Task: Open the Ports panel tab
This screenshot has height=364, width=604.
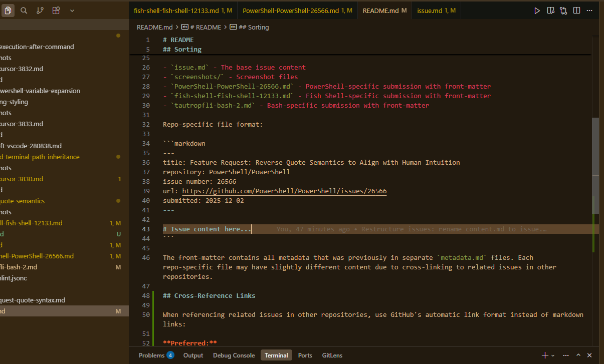Action: pos(305,355)
